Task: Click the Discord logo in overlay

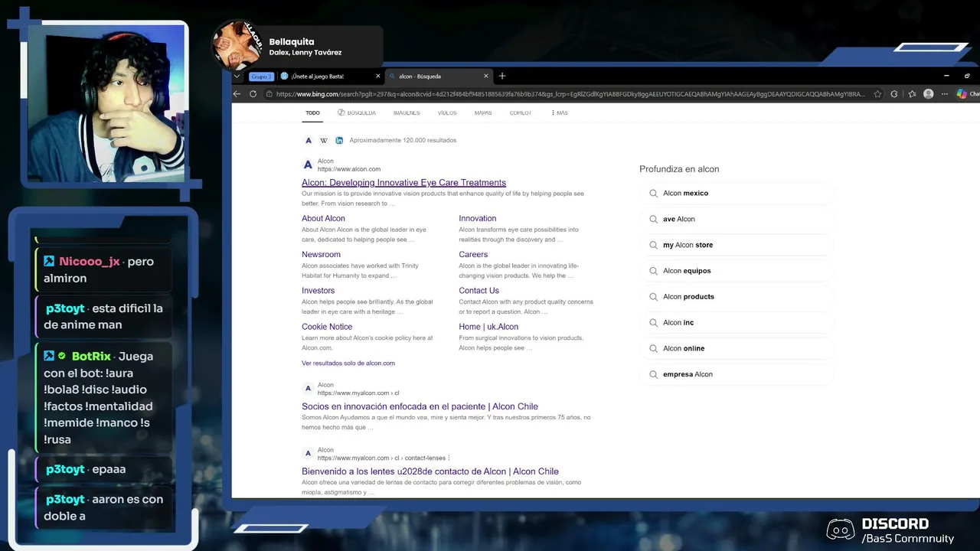Action: point(841,530)
